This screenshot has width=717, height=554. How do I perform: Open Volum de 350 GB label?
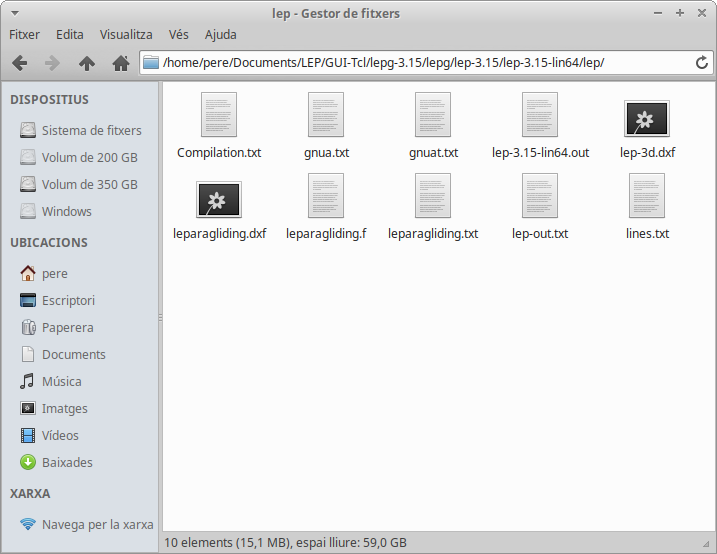(x=90, y=184)
